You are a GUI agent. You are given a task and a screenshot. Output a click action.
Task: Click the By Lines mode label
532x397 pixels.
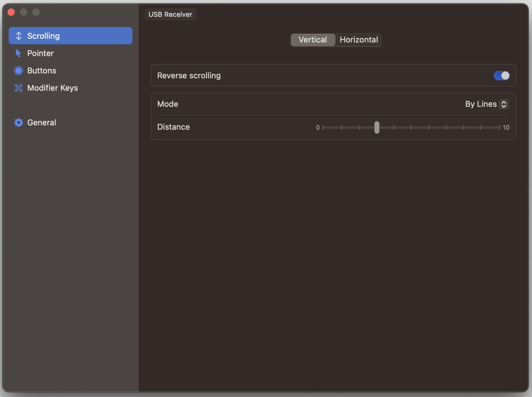click(x=482, y=104)
